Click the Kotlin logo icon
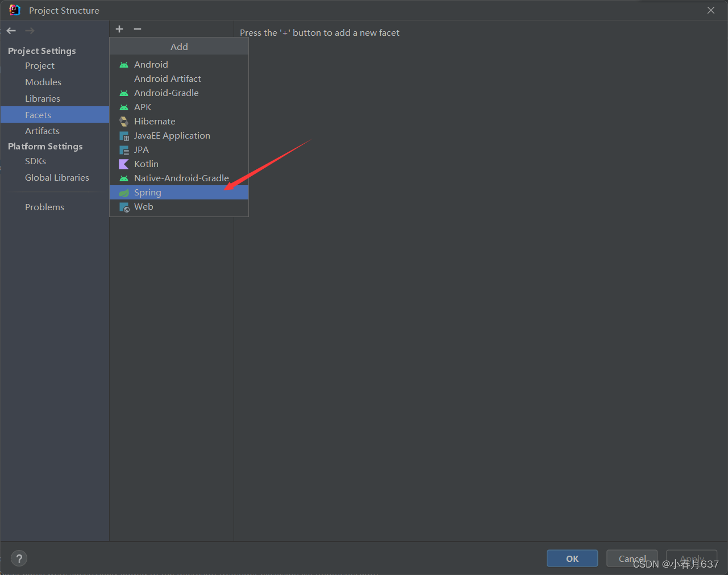The width and height of the screenshot is (728, 575). (x=124, y=164)
